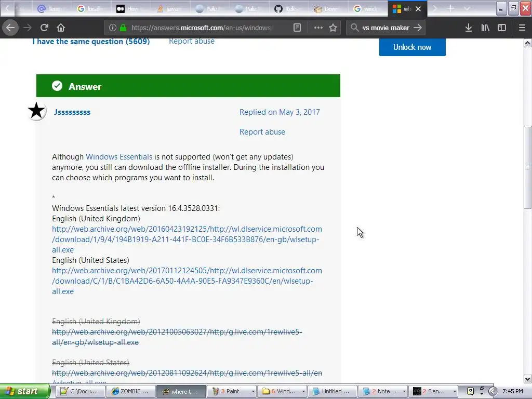Switch to C:\Docu... taskbar window
This screenshot has height=399, width=532.
tap(79, 391)
